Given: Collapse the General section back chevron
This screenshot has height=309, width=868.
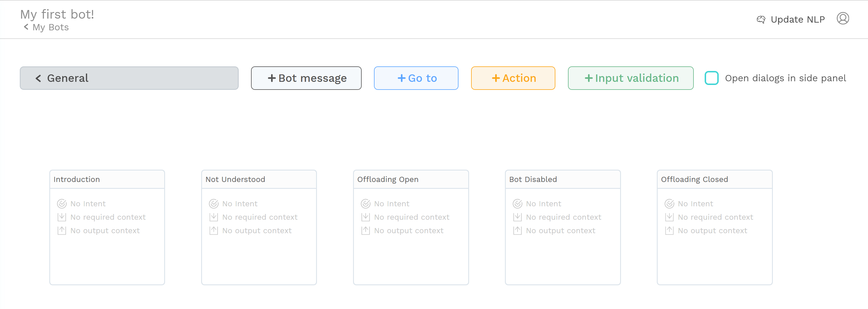Looking at the screenshot, I should click(x=38, y=78).
